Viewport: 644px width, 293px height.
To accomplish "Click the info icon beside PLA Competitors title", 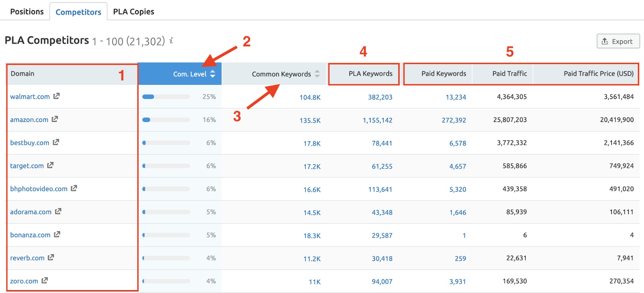I will click(171, 41).
